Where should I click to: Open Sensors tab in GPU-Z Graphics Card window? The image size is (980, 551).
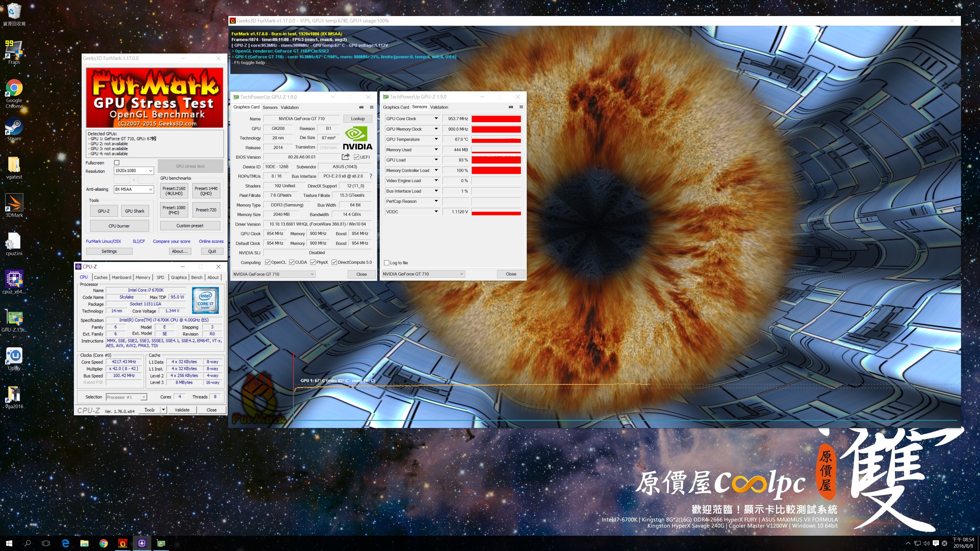270,107
